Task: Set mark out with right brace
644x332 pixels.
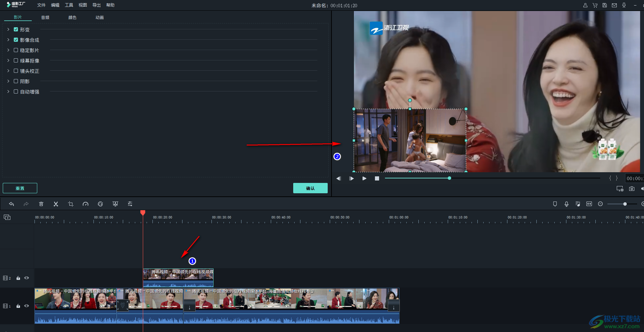Action: point(617,178)
